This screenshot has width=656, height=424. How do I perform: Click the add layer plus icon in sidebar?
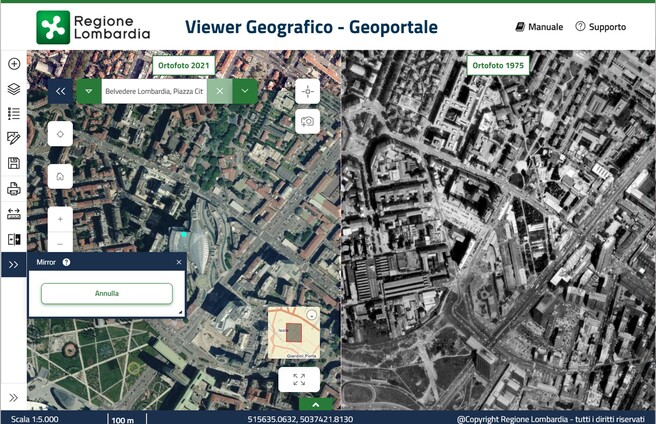pos(14,64)
